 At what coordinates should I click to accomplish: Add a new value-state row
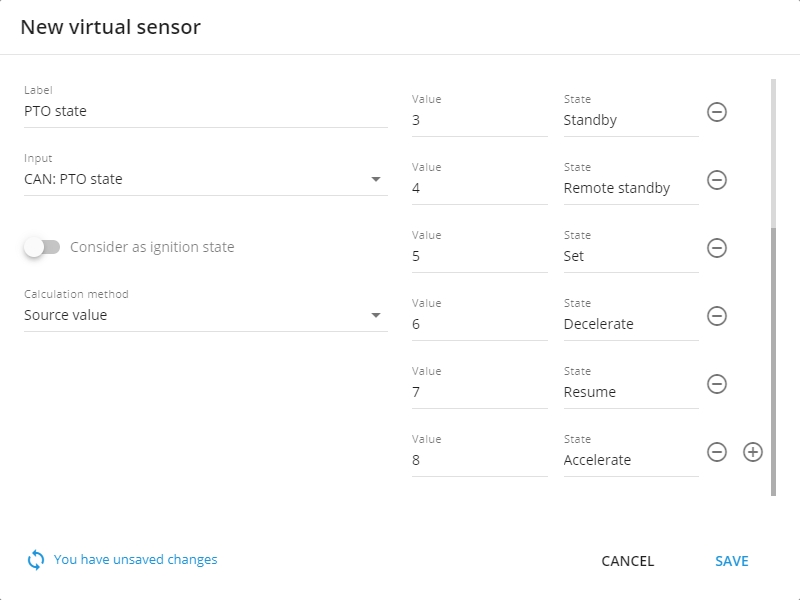753,452
